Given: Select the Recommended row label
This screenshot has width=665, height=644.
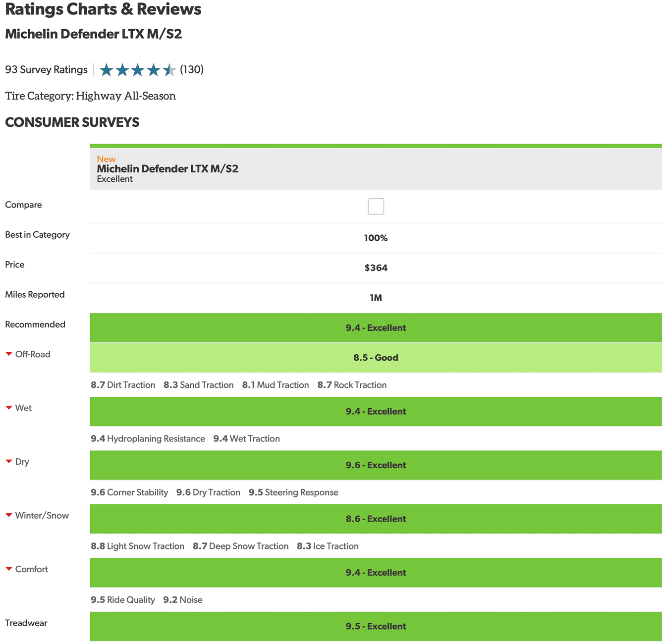Looking at the screenshot, I should click(35, 324).
